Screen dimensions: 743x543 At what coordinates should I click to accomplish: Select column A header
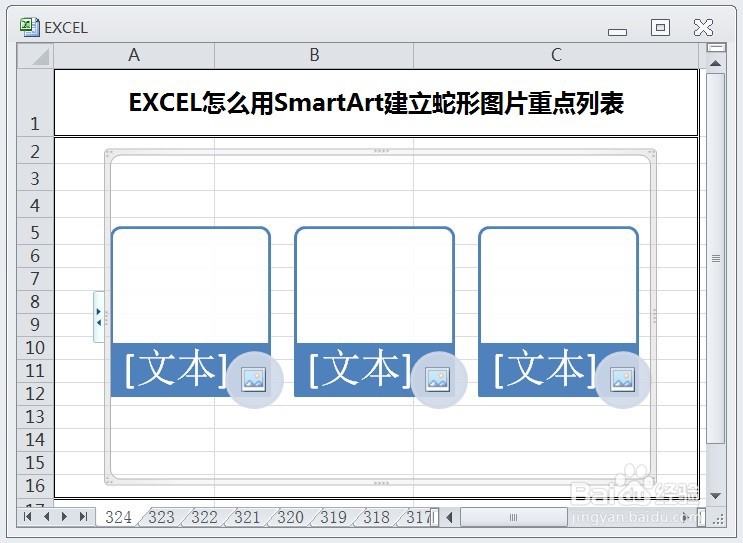[x=134, y=55]
